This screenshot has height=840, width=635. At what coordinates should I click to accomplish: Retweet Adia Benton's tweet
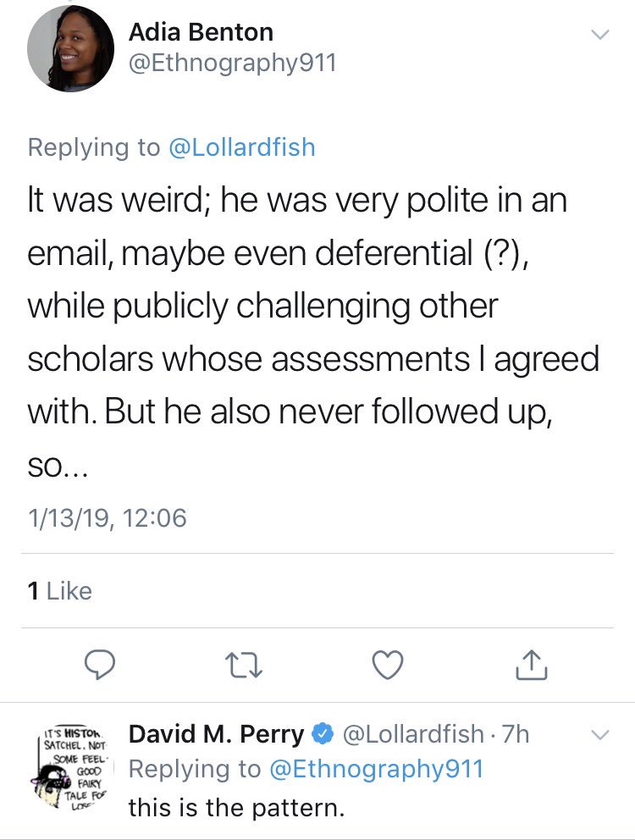click(243, 665)
